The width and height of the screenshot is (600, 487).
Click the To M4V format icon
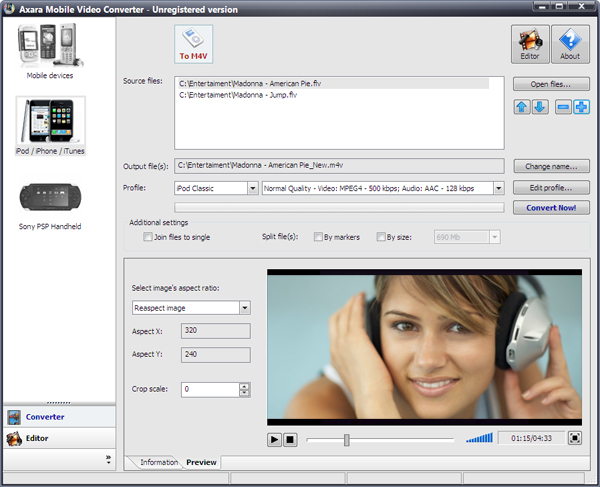coord(193,44)
